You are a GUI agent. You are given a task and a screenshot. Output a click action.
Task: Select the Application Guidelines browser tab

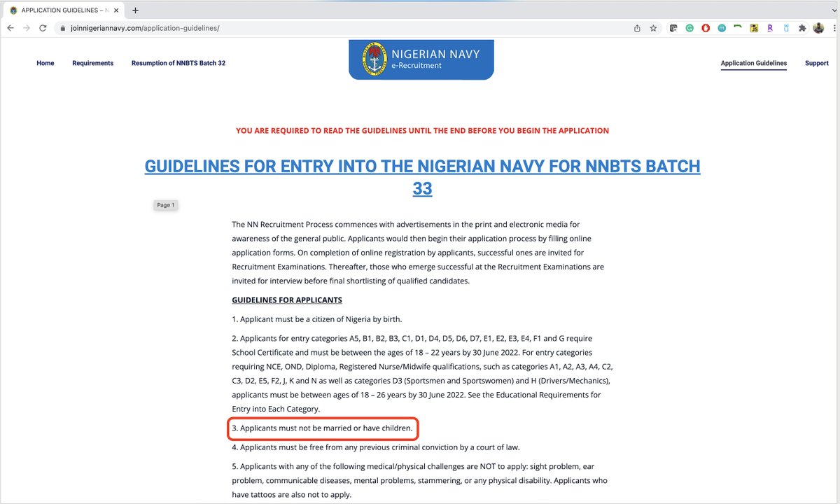pos(63,10)
